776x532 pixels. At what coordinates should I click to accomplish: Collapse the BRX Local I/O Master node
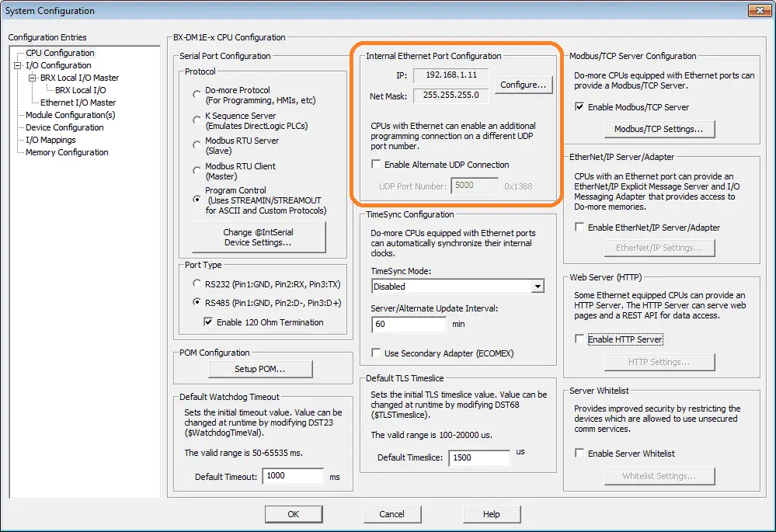33,78
